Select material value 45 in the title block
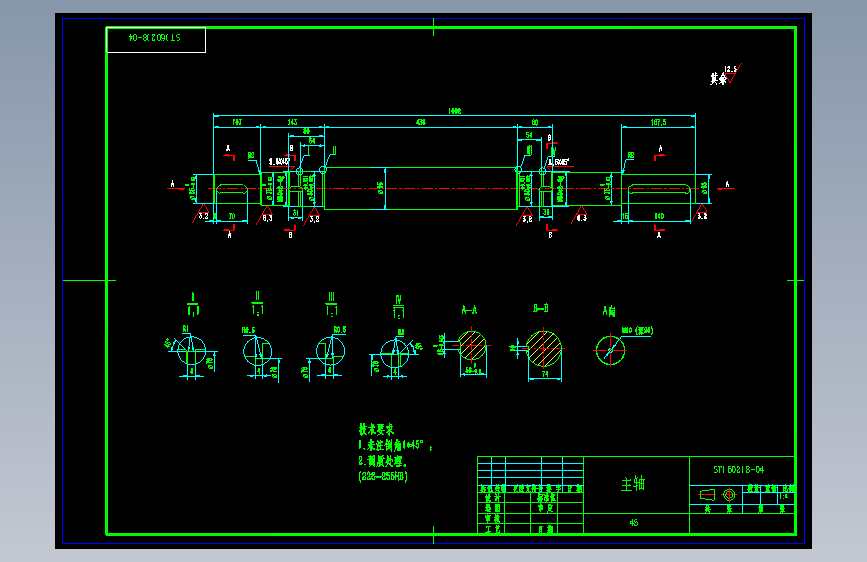Screen dimensions: 867x562 click(634, 522)
